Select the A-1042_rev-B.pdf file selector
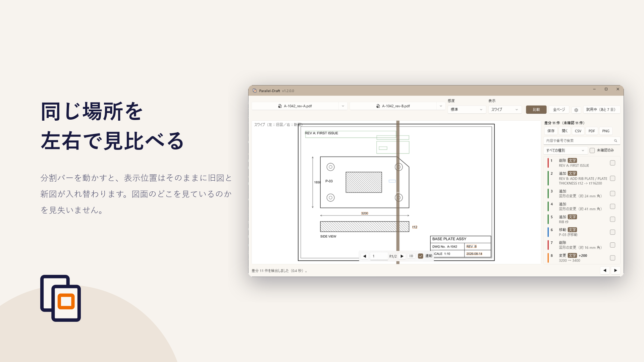This screenshot has height=362, width=644. [x=393, y=106]
